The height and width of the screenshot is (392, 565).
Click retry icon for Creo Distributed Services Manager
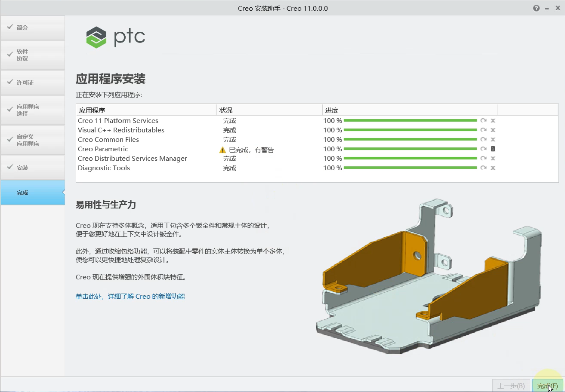484,159
